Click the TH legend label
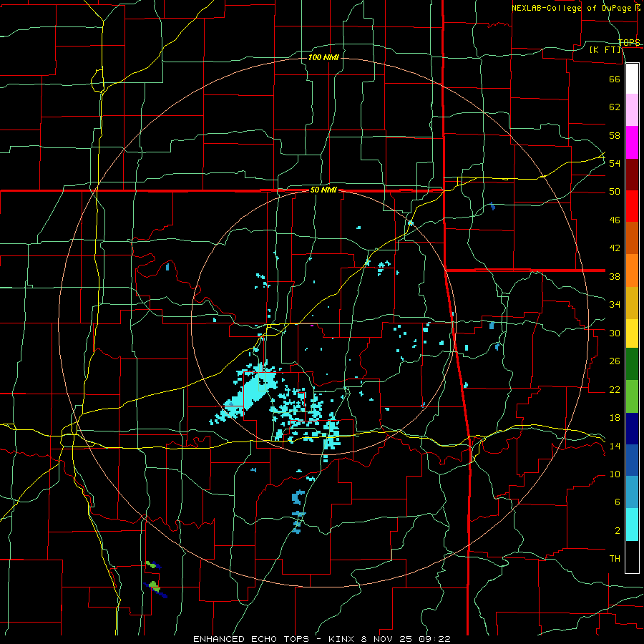The image size is (644, 644). click(x=615, y=559)
